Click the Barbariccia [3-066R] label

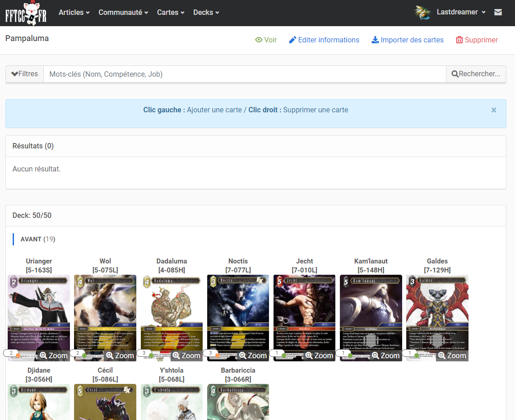tap(238, 375)
